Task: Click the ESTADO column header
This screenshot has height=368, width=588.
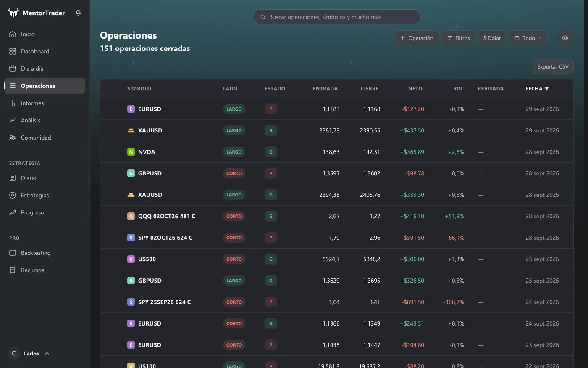Action: [x=275, y=89]
